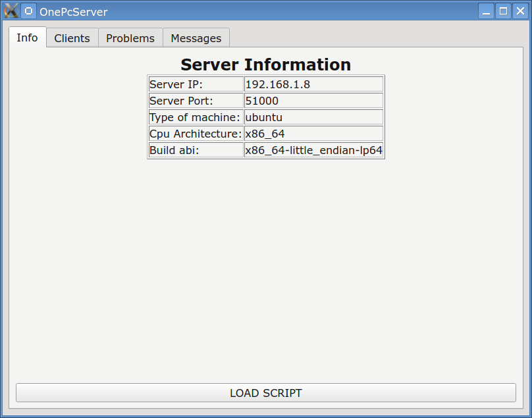Viewport: 532px width, 418px height.
Task: Select the Type of machine label
Action: coord(194,117)
